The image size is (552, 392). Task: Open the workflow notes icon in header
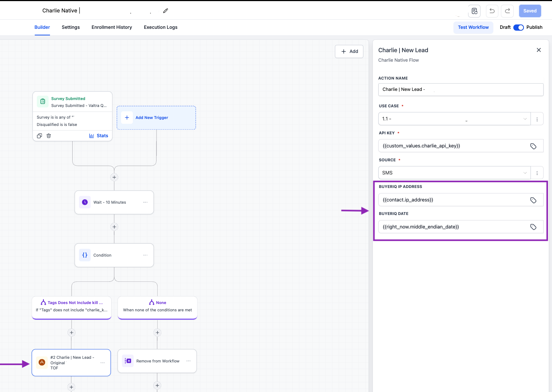pyautogui.click(x=474, y=11)
